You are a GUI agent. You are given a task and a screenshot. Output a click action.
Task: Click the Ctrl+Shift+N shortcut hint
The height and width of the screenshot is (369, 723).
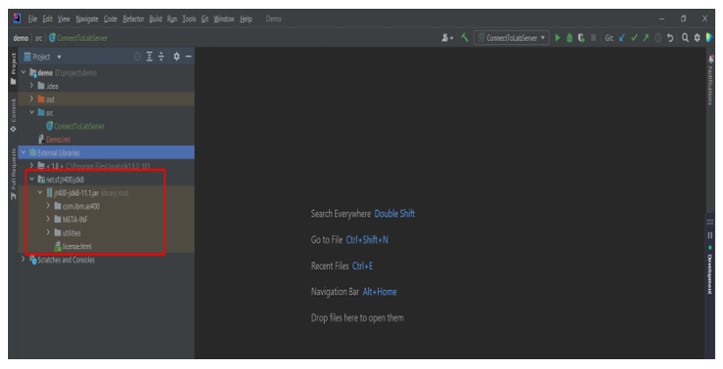[367, 240]
